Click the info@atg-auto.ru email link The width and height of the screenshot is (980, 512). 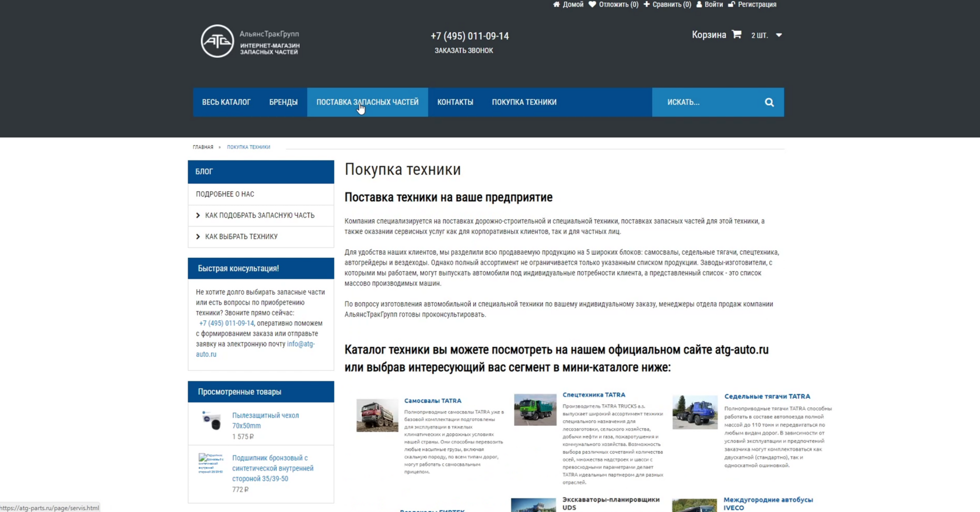tap(256, 349)
